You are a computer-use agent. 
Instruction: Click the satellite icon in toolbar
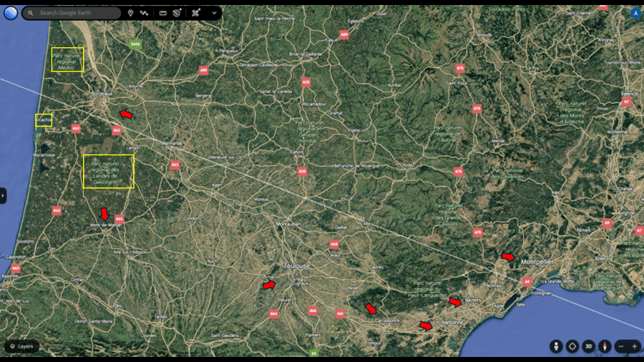coord(197,13)
